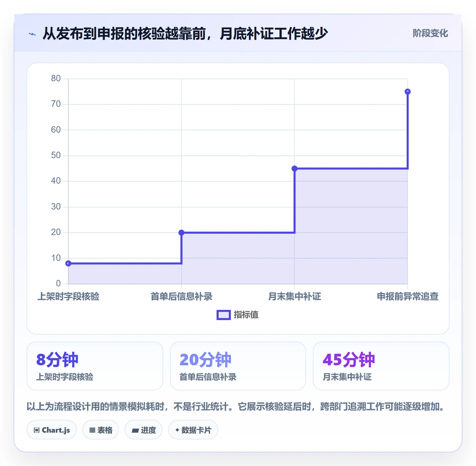Click x-axis label 月末集中补证
Viewport: 476px width, 466px height.
tap(295, 297)
